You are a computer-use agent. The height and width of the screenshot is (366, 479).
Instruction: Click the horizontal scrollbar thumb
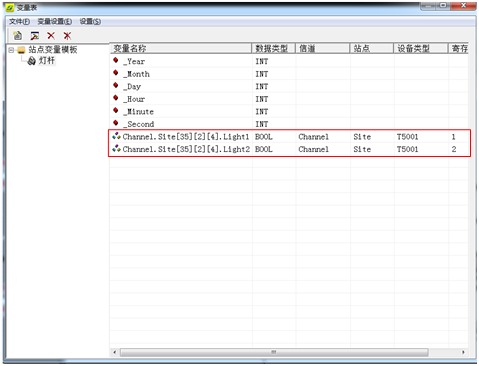pyautogui.click(x=274, y=352)
